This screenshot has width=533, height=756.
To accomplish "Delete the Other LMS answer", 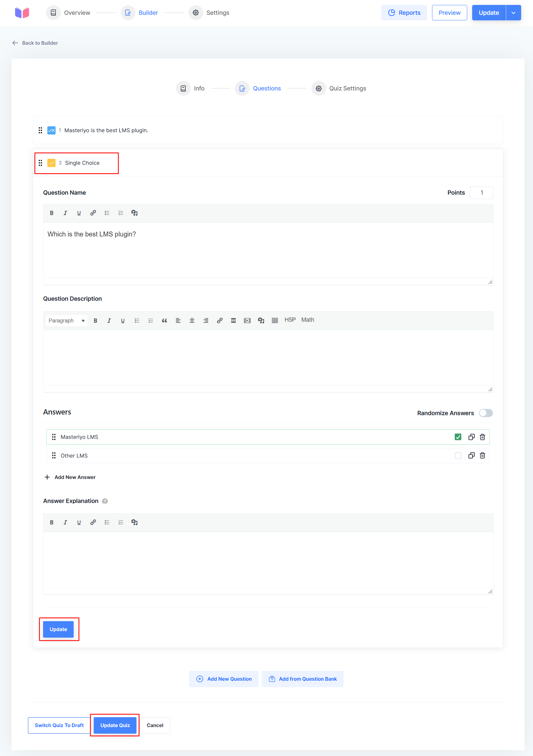I will click(482, 455).
